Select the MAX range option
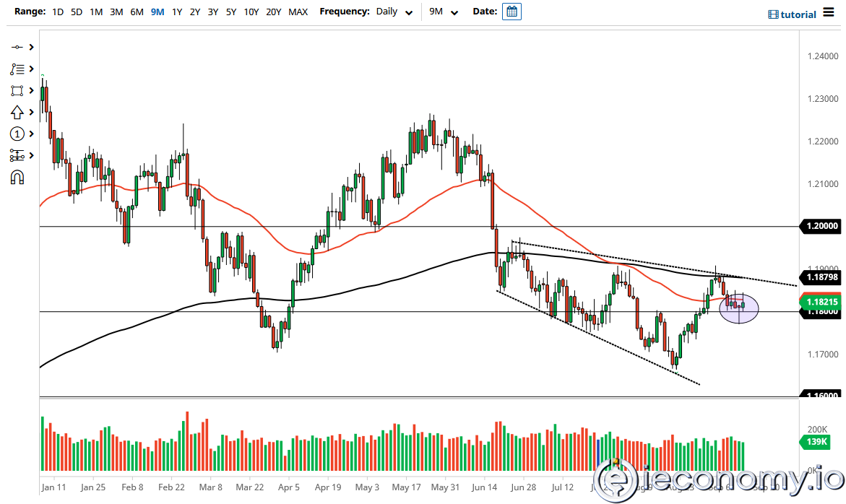 (x=298, y=12)
